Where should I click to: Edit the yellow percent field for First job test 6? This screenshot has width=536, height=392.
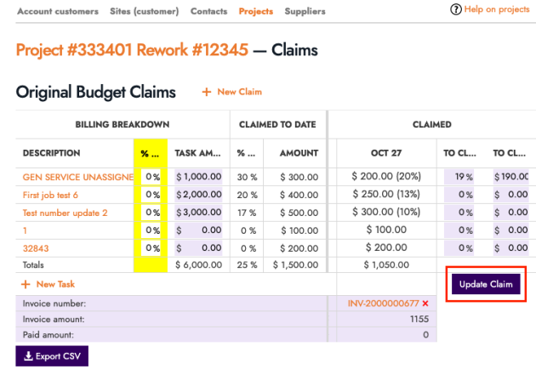tap(151, 195)
